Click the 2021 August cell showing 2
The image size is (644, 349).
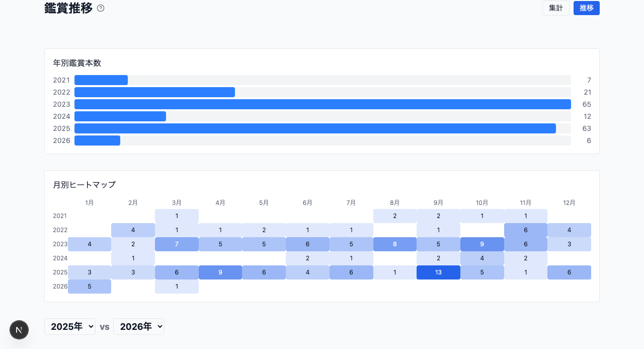pyautogui.click(x=394, y=216)
